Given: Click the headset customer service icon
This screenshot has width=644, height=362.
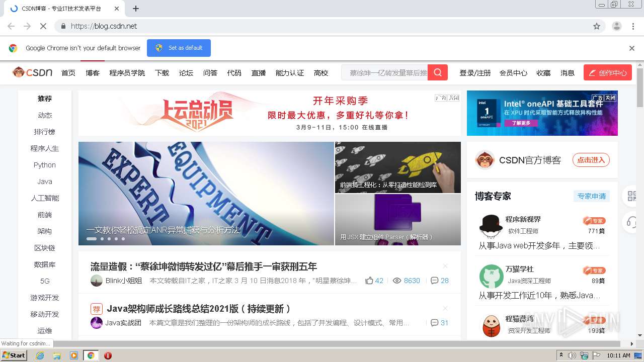Looking at the screenshot, I should tap(632, 222).
